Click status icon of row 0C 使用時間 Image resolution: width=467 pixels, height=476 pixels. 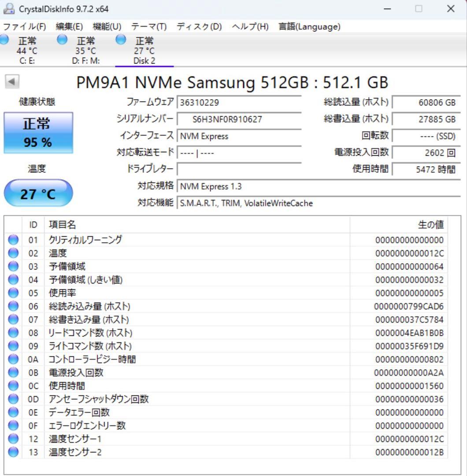coord(13,386)
